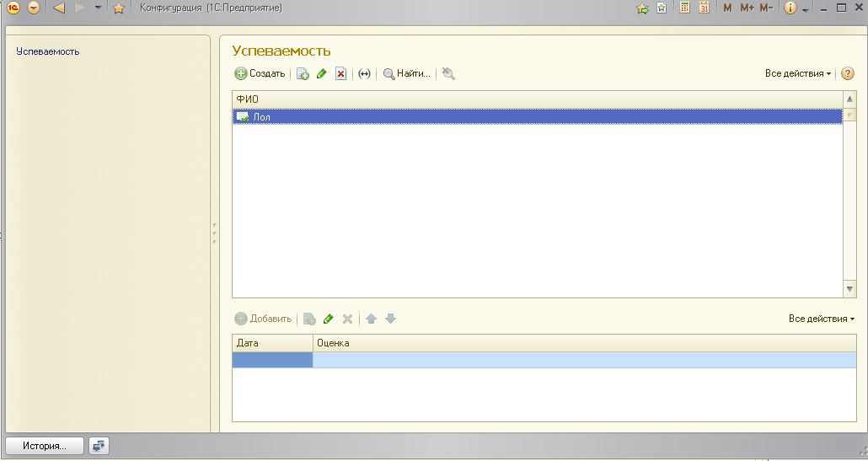Click the copy row icon in lower toolbar
Image resolution: width=868 pixels, height=461 pixels.
pos(309,319)
